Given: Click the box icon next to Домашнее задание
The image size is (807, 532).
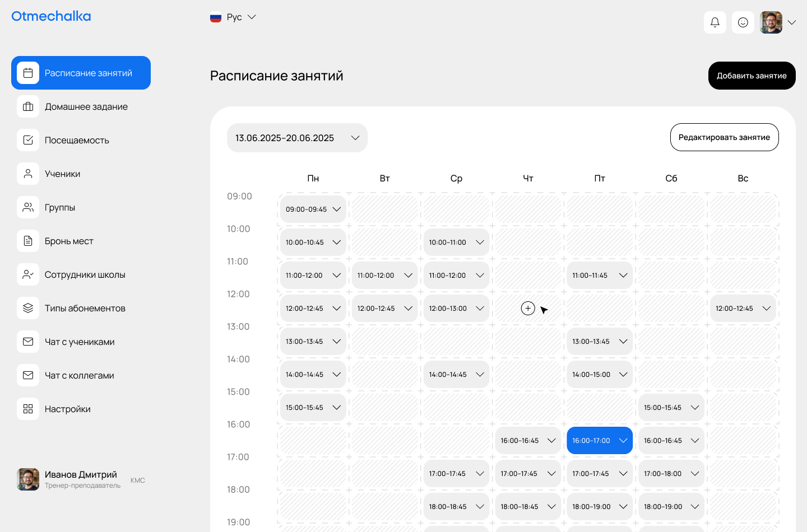Looking at the screenshot, I should (28, 106).
